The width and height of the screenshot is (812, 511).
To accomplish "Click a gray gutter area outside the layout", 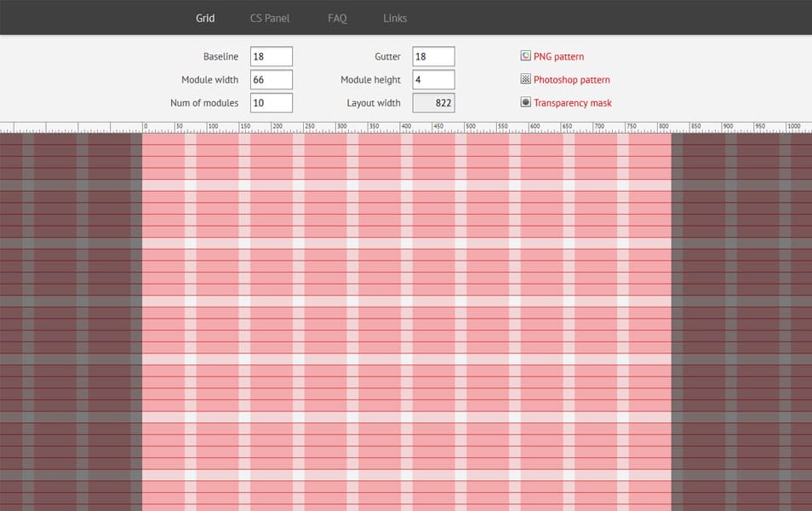I will [x=68, y=298].
